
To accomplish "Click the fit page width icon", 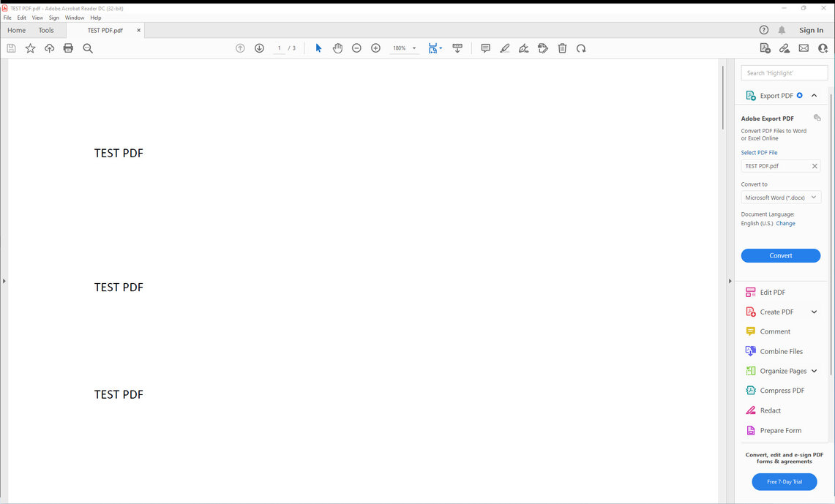I will coord(433,48).
